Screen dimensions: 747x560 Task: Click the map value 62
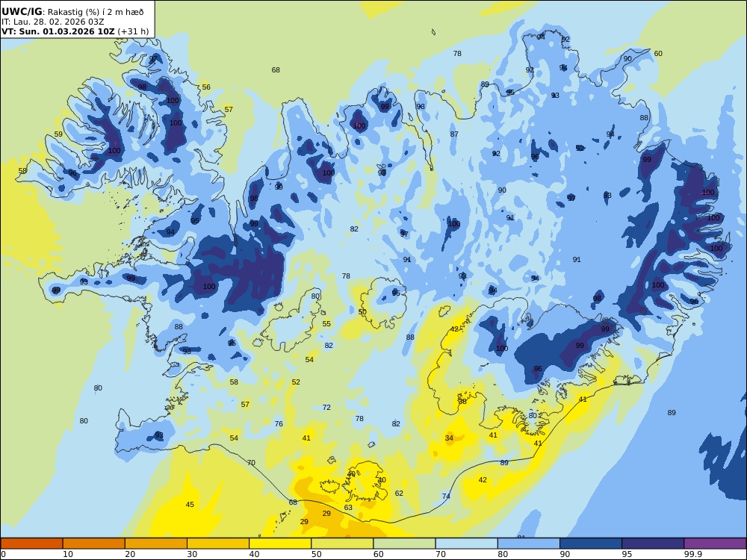pyautogui.click(x=399, y=494)
